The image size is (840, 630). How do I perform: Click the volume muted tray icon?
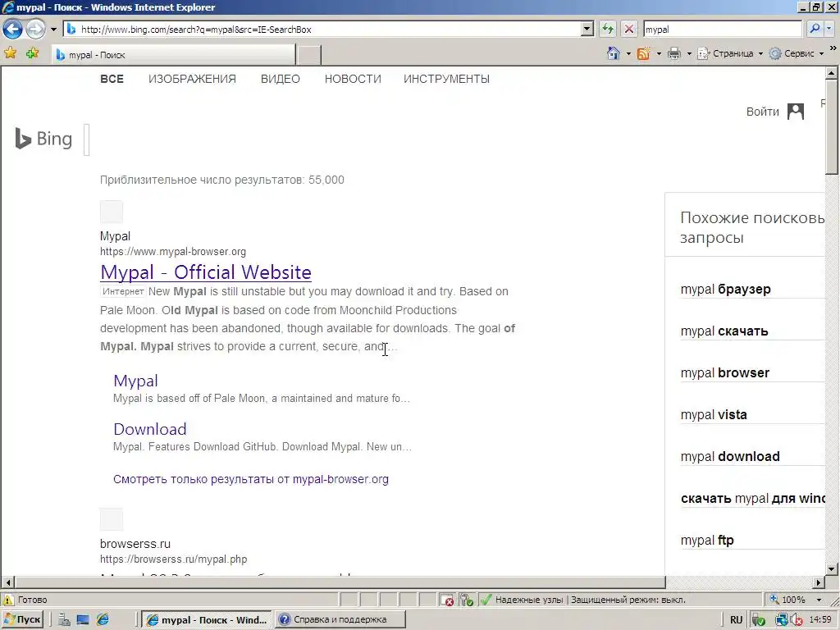coord(796,620)
